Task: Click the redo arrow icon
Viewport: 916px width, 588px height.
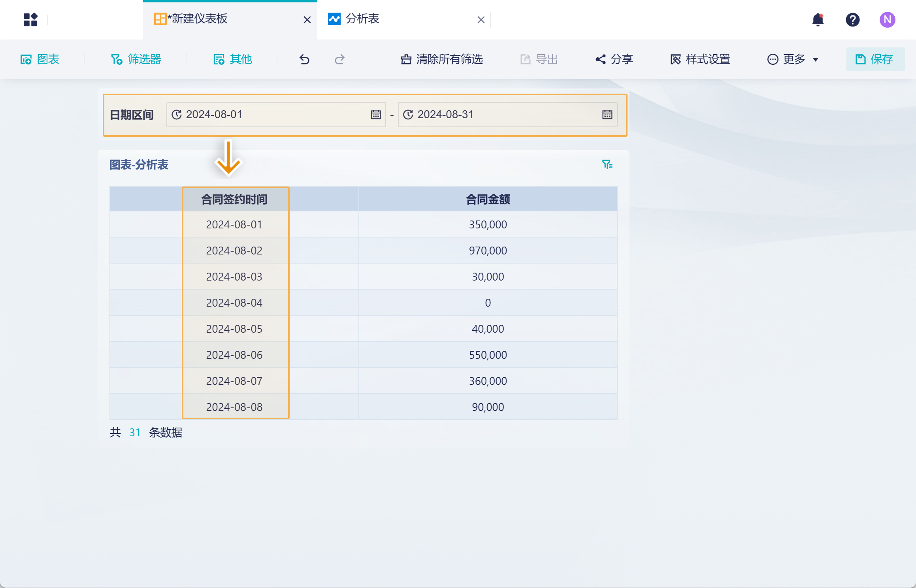Action: 339,59
